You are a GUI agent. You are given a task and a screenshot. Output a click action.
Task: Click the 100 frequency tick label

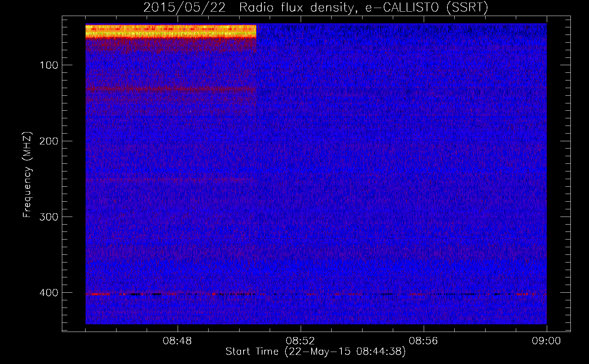49,65
